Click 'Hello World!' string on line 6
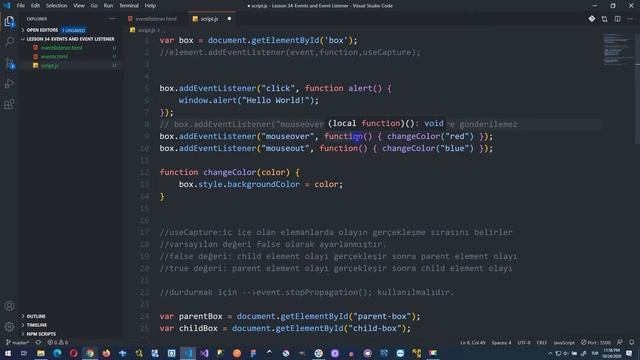Image resolution: width=640 pixels, height=360 pixels. coord(275,100)
